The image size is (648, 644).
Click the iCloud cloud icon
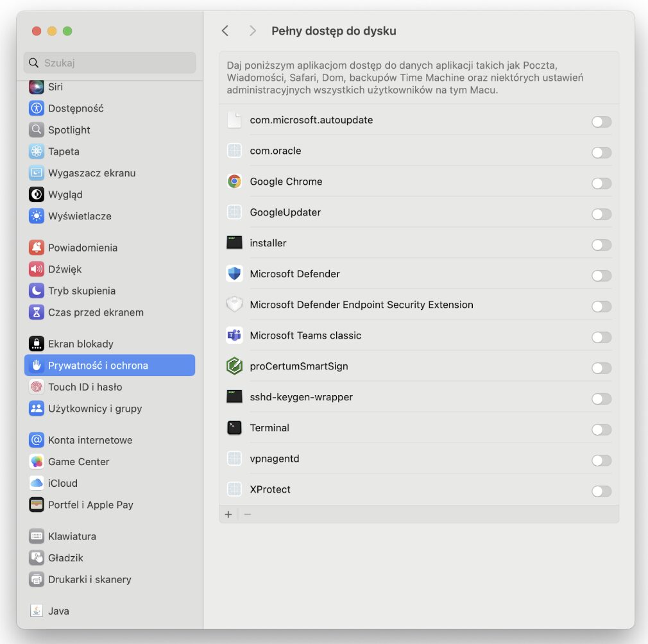(37, 483)
